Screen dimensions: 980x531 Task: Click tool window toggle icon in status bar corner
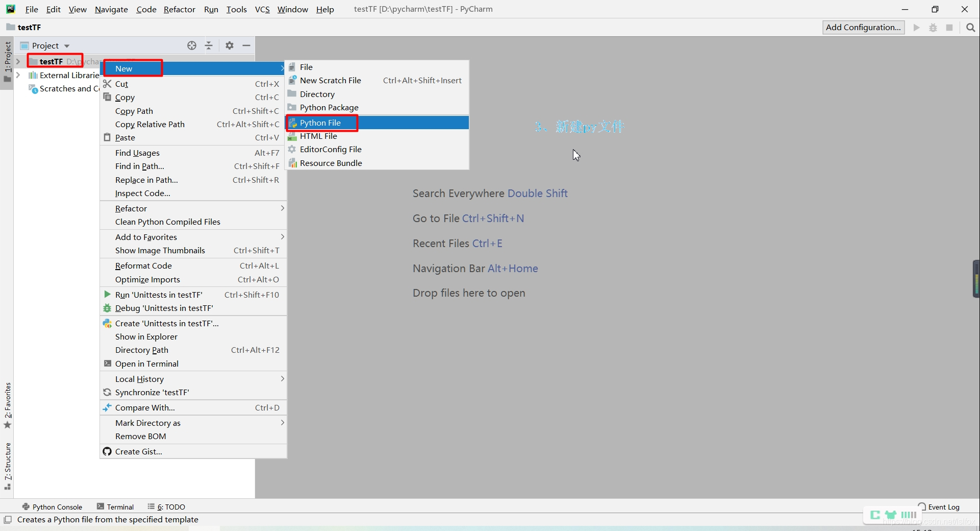pyautogui.click(x=8, y=520)
